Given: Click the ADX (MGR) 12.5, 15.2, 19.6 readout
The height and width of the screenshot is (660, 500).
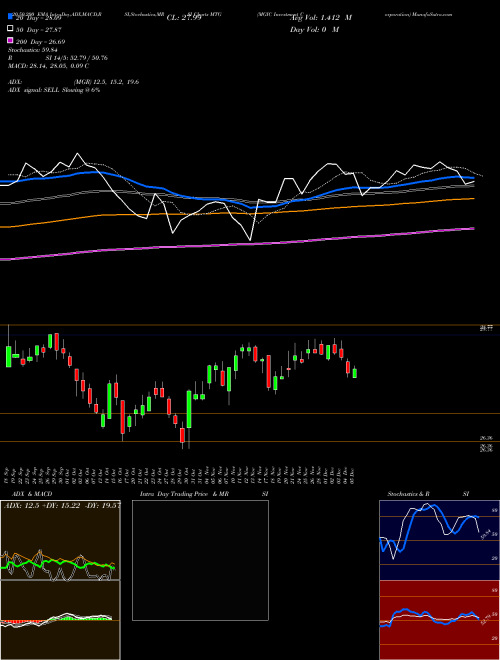Looking at the screenshot, I should 74,82.
